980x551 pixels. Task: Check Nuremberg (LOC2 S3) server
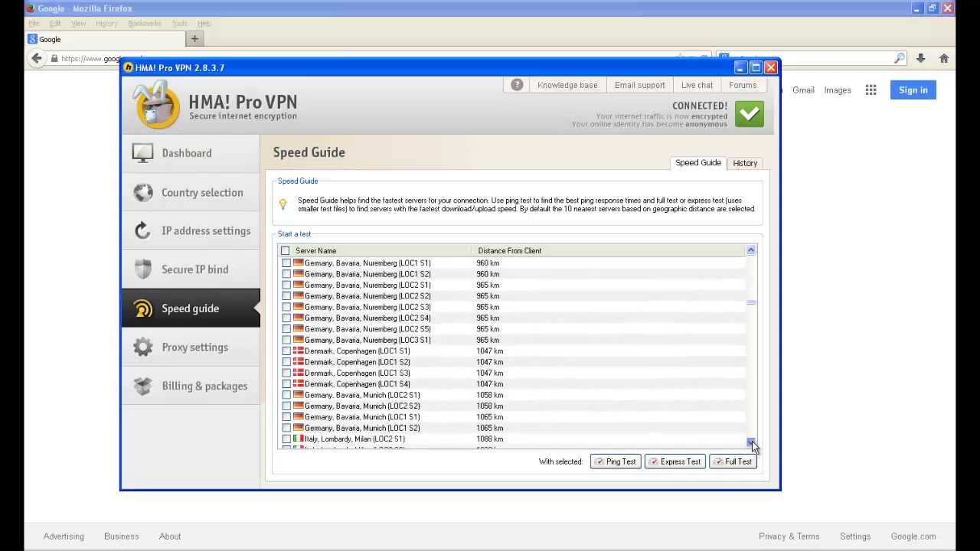point(286,307)
